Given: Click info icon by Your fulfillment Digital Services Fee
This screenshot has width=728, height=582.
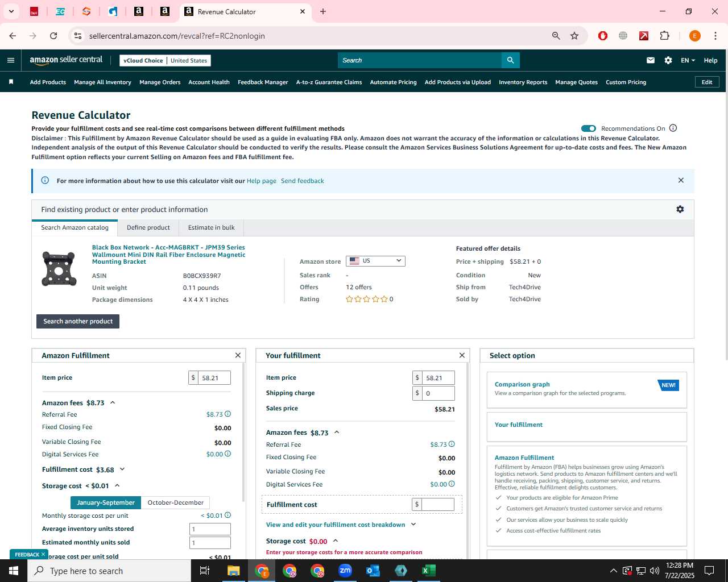Looking at the screenshot, I should (x=452, y=484).
